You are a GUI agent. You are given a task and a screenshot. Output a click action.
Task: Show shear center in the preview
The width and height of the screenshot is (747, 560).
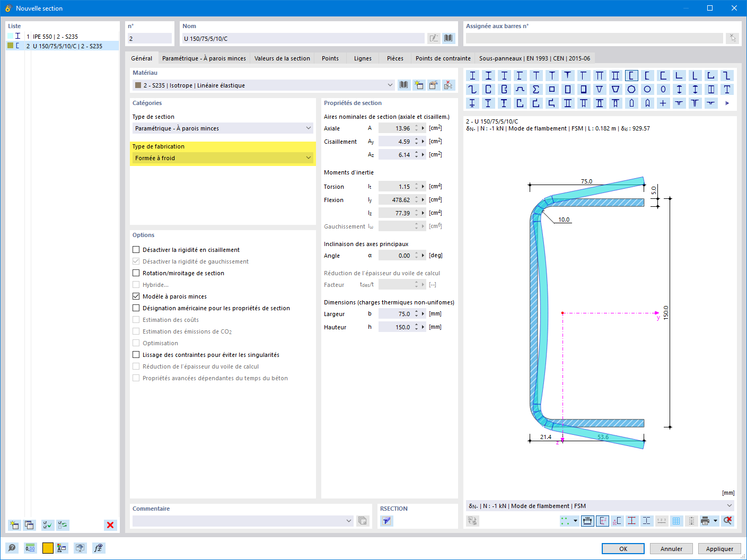(x=617, y=521)
